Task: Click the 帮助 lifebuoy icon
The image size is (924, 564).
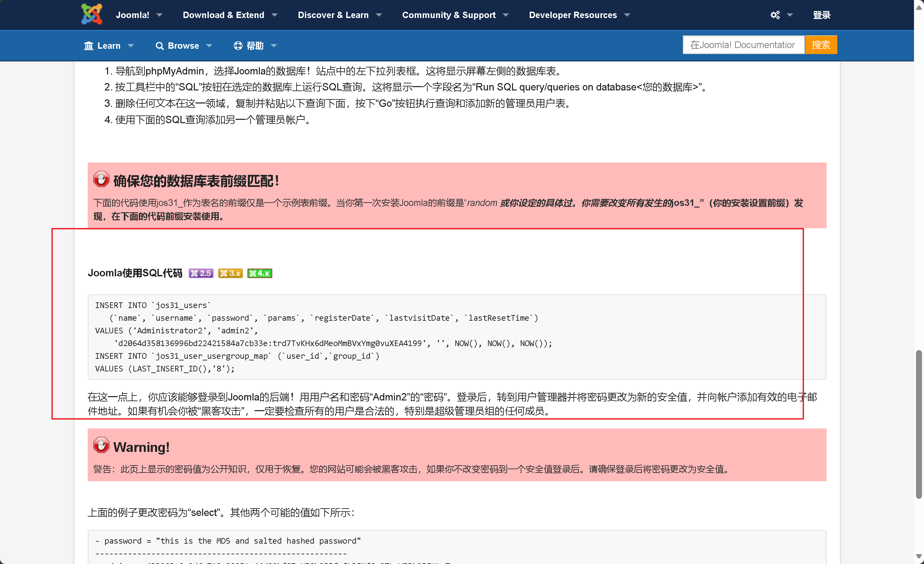Action: point(238,46)
